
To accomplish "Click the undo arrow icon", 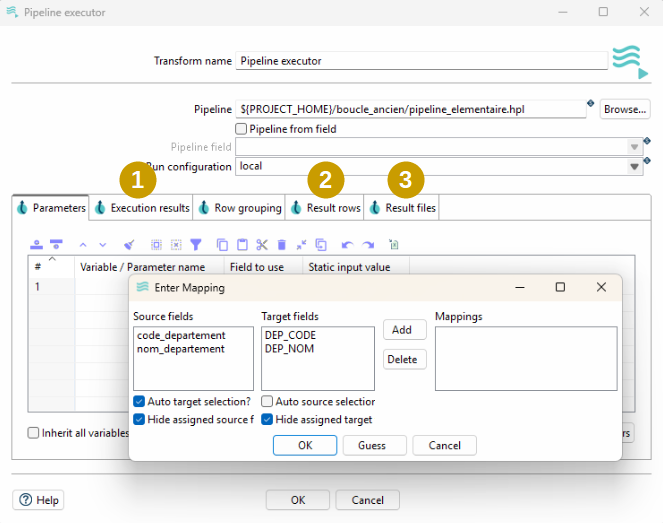I will click(347, 244).
